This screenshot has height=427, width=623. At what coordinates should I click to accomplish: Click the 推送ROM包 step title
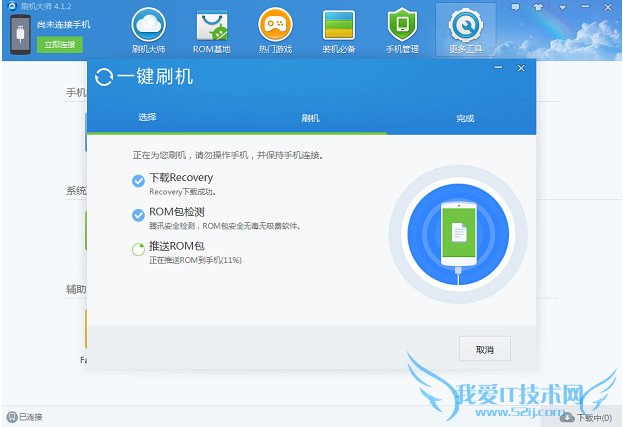[x=177, y=246]
